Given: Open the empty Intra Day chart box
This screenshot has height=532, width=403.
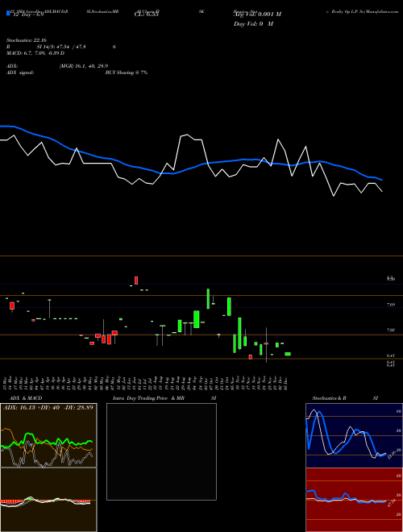Looking at the screenshot, I should 161,451.
